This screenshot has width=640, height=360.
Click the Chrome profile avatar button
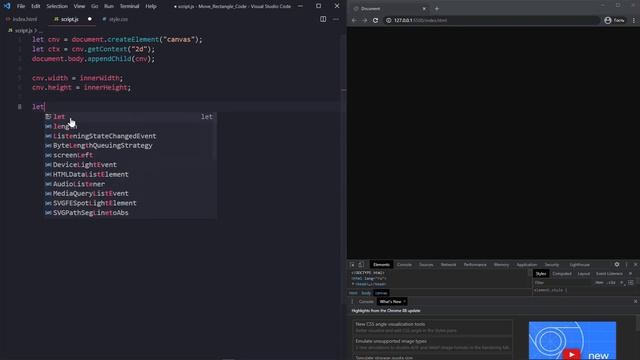point(614,20)
